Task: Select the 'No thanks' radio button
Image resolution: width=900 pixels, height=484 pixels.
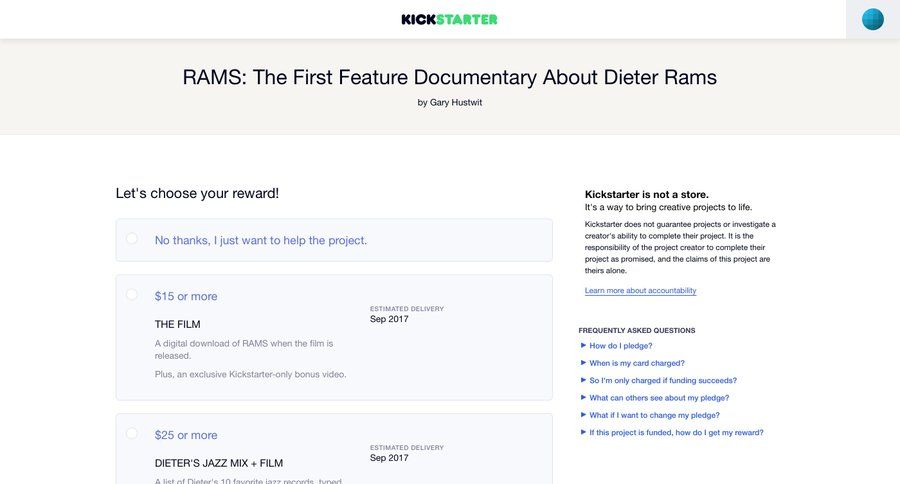Action: pyautogui.click(x=132, y=239)
